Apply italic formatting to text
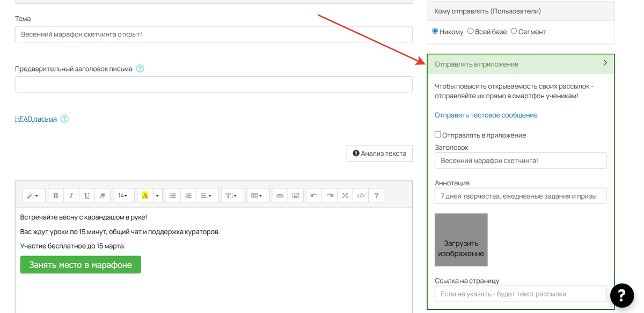 tap(71, 196)
